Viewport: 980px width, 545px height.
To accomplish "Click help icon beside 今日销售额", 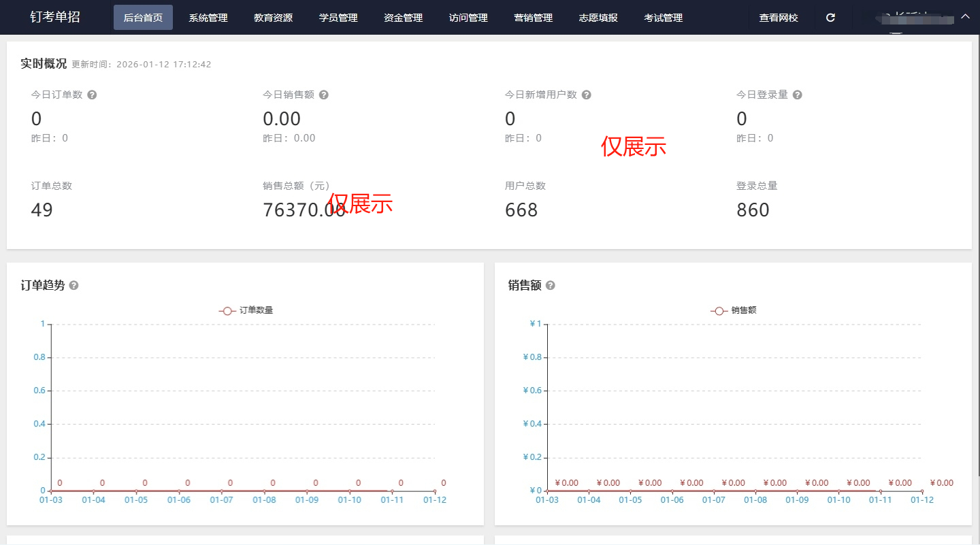I will 324,95.
